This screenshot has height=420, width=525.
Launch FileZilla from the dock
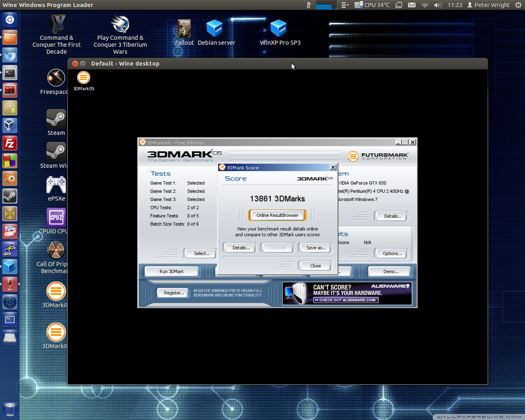9,144
